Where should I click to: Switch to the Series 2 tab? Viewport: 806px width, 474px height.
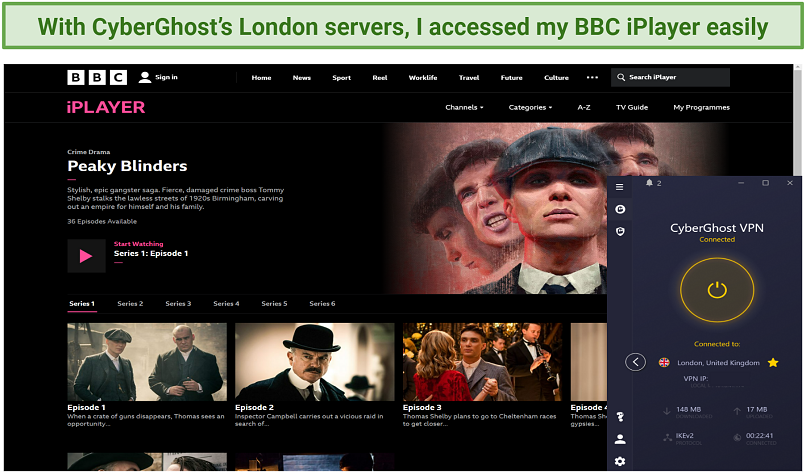(x=130, y=304)
